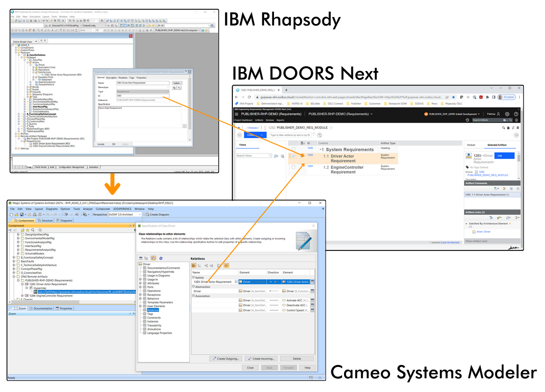Open Artifacts menu in DOORS Next
Image resolution: width=545 pixels, height=392 pixels.
point(259,120)
